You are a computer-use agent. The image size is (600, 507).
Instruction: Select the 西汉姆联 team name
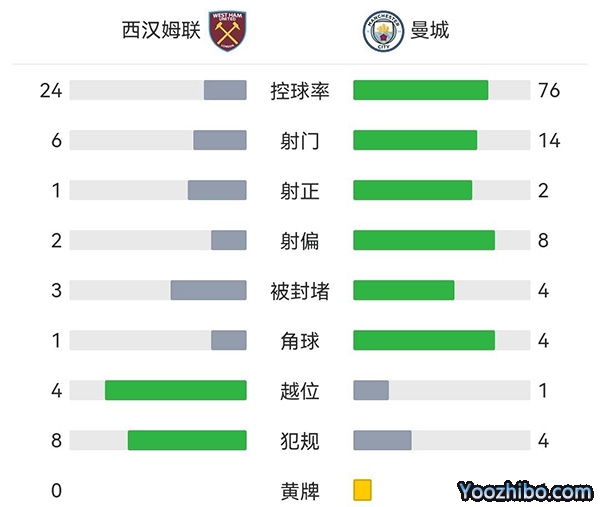tap(161, 31)
